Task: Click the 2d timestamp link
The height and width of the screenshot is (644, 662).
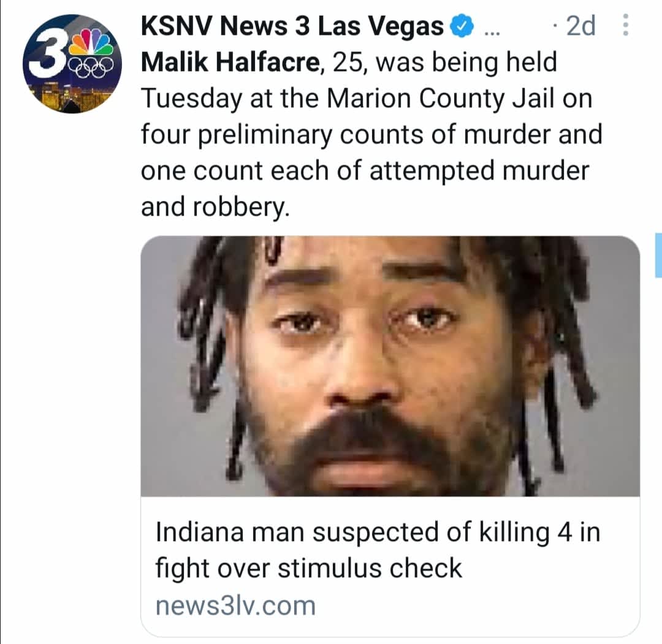Action: tap(580, 26)
